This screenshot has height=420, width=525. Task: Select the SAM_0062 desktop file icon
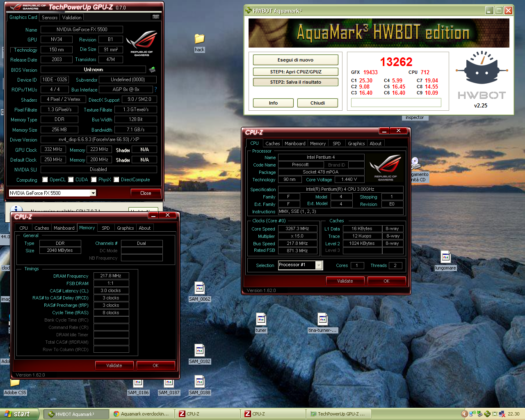coord(200,288)
